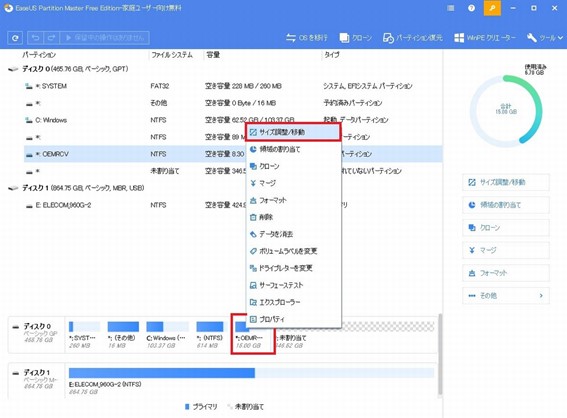Choose ドライブレターを変更 in context menu

(x=293, y=268)
